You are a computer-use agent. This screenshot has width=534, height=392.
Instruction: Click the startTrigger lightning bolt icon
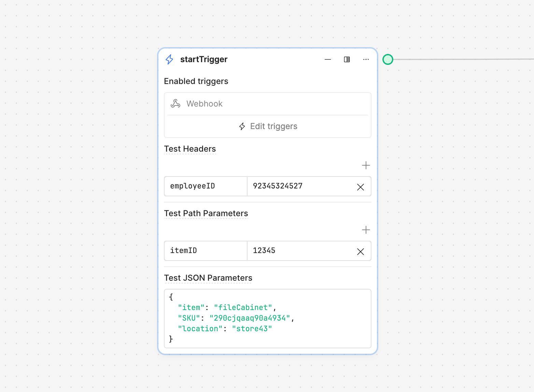coord(169,59)
